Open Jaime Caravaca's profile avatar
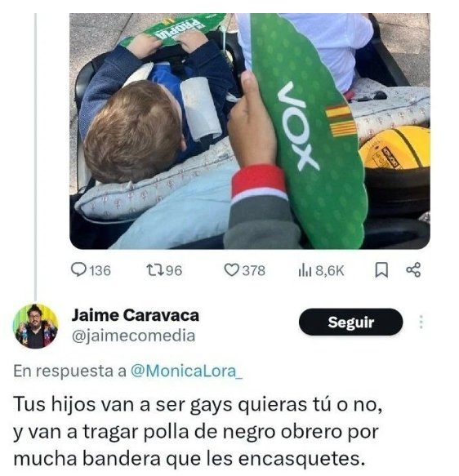Screen dimensions: 459x476 tap(35, 326)
